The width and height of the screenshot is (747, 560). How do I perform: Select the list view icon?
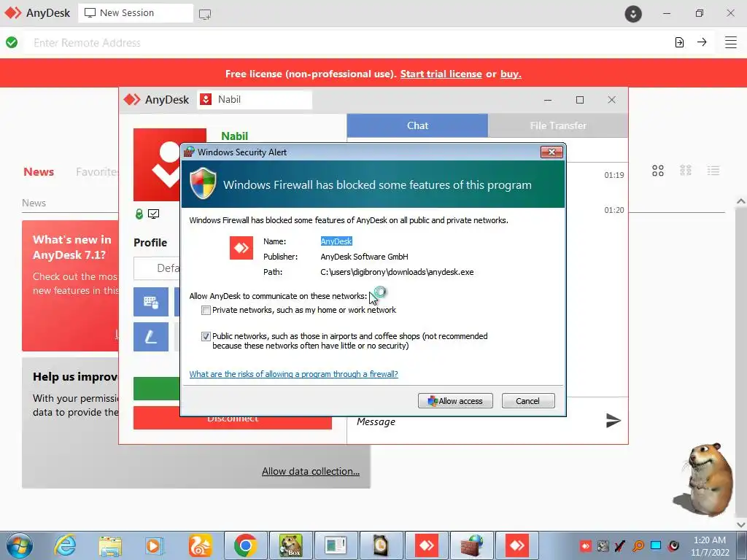pos(713,171)
